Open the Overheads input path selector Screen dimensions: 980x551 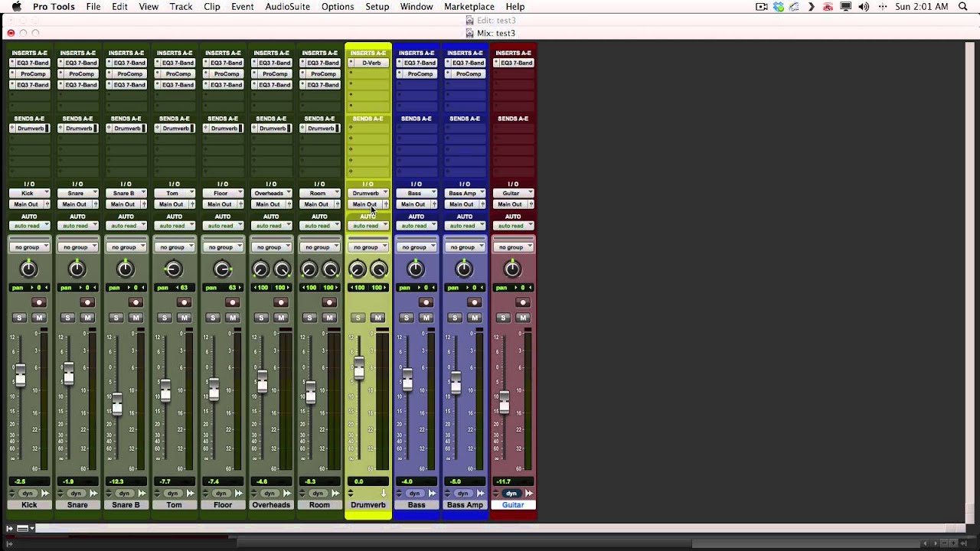point(271,194)
